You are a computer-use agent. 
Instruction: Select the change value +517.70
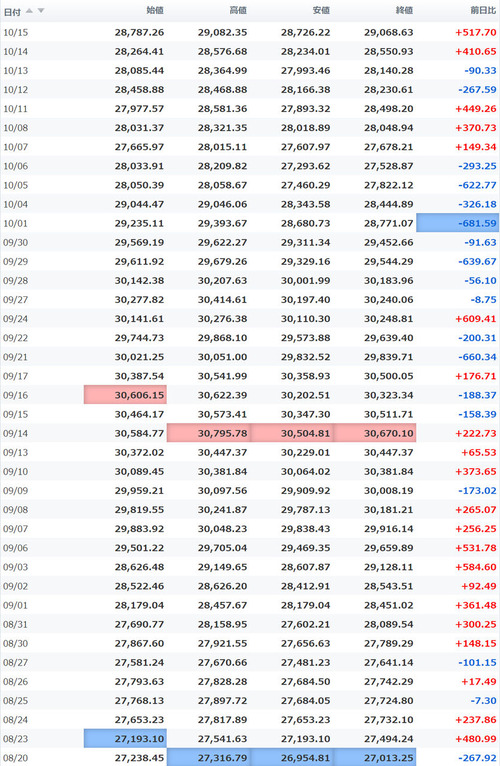click(476, 33)
